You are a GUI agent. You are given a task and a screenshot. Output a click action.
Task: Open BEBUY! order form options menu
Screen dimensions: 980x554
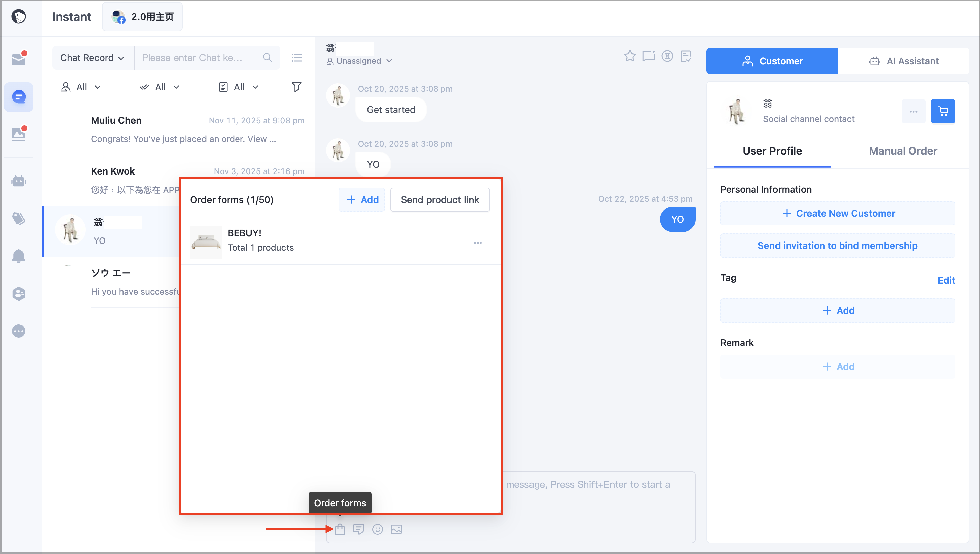(x=478, y=243)
